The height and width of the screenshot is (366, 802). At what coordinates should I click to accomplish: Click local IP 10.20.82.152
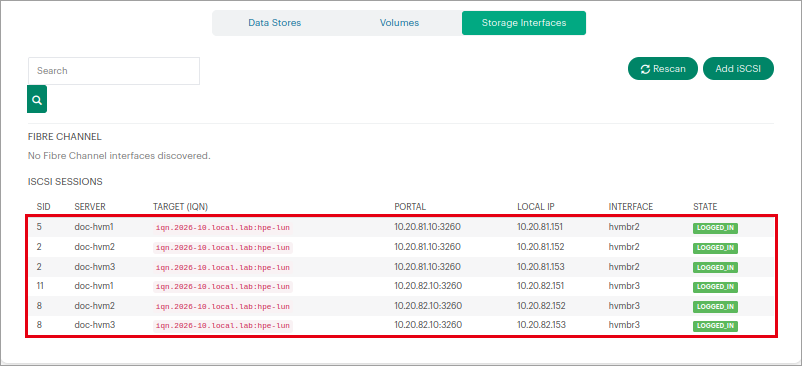(x=541, y=306)
